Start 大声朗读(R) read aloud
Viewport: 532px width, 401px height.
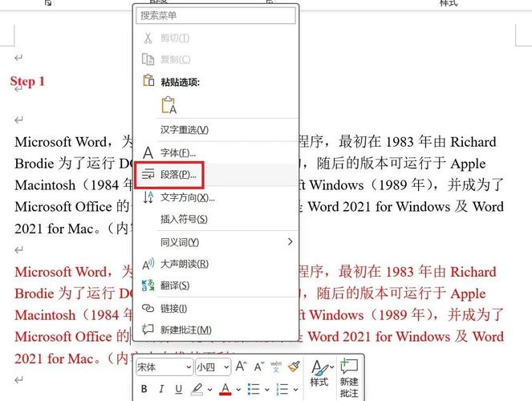click(215, 264)
